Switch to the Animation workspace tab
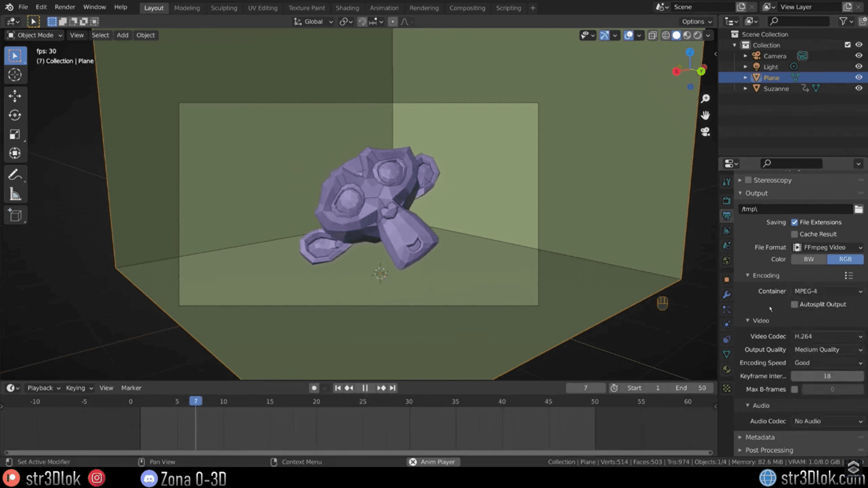868x488 pixels. [384, 8]
